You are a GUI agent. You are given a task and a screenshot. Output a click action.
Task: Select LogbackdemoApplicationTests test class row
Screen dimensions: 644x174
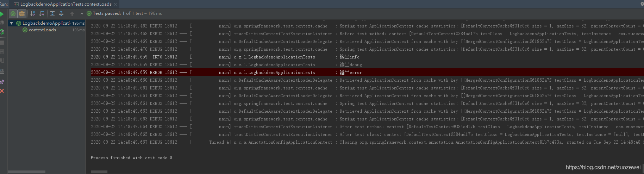tap(46, 23)
